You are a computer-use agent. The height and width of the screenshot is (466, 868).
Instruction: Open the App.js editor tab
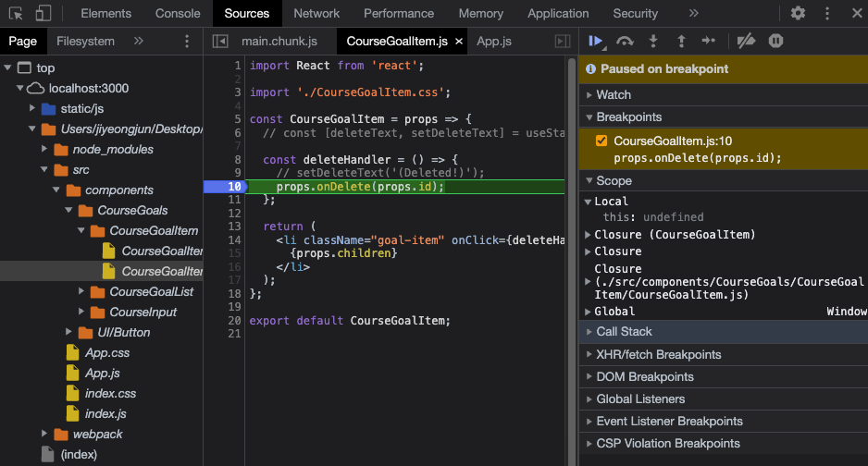pyautogui.click(x=494, y=42)
